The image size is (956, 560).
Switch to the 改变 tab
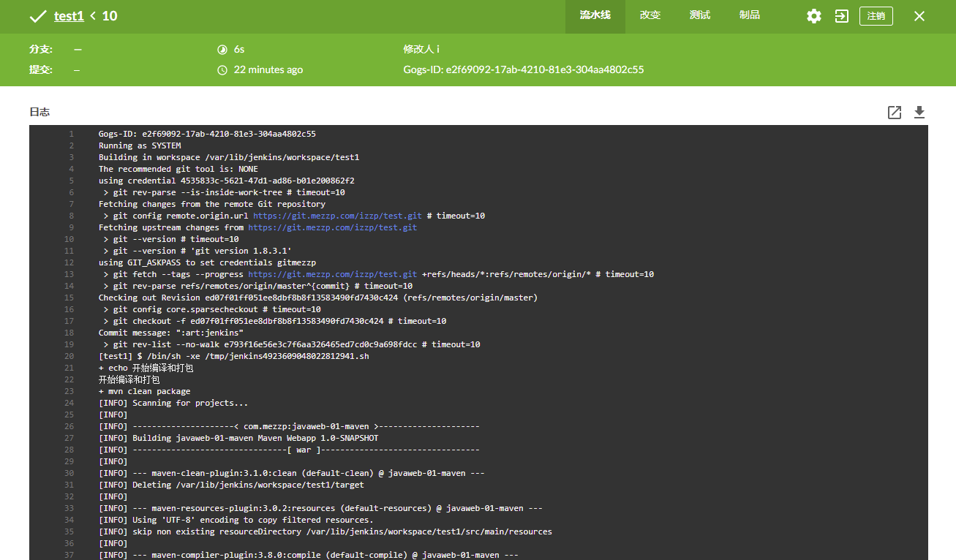pos(650,16)
